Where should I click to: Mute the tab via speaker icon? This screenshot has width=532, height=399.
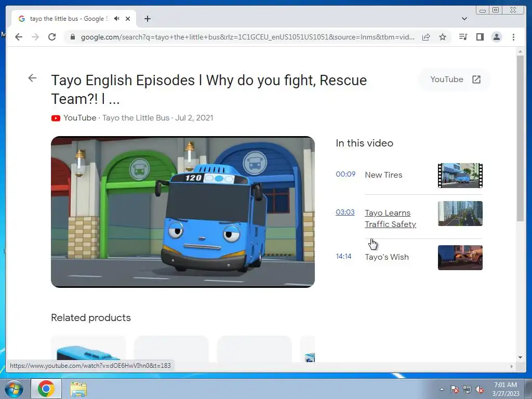pos(117,19)
